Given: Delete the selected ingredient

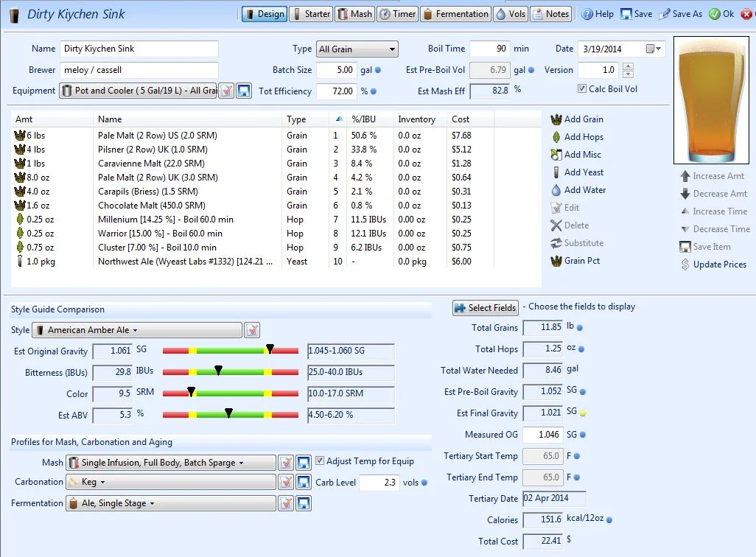Looking at the screenshot, I should 570,225.
